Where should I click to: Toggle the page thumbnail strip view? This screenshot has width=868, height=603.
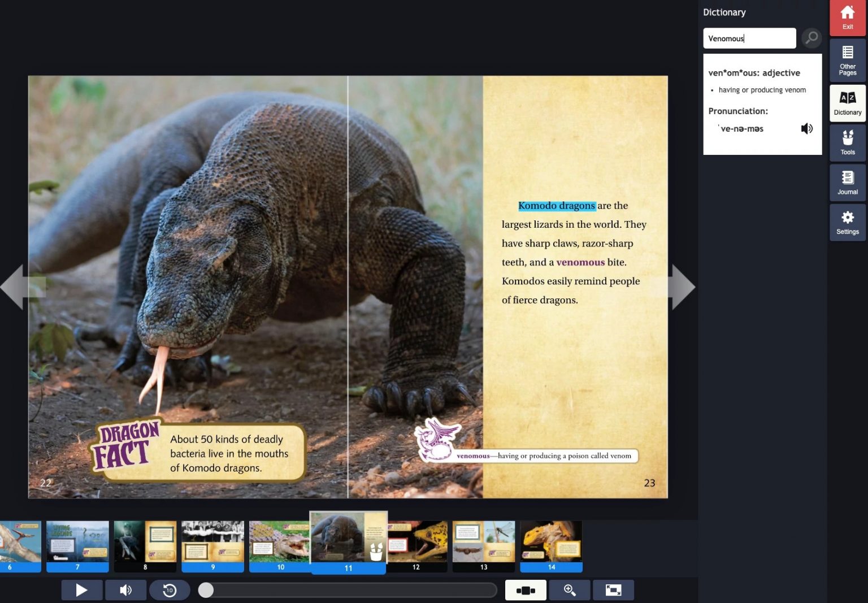pos(526,590)
